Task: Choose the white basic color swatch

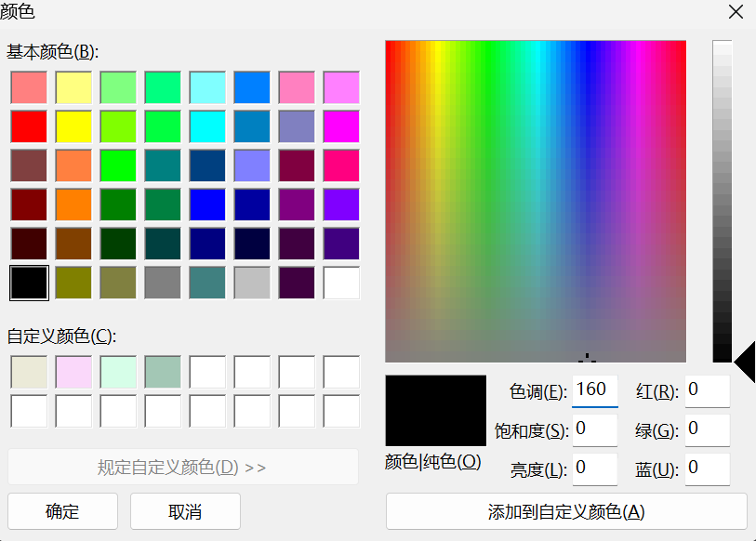Action: click(x=340, y=283)
